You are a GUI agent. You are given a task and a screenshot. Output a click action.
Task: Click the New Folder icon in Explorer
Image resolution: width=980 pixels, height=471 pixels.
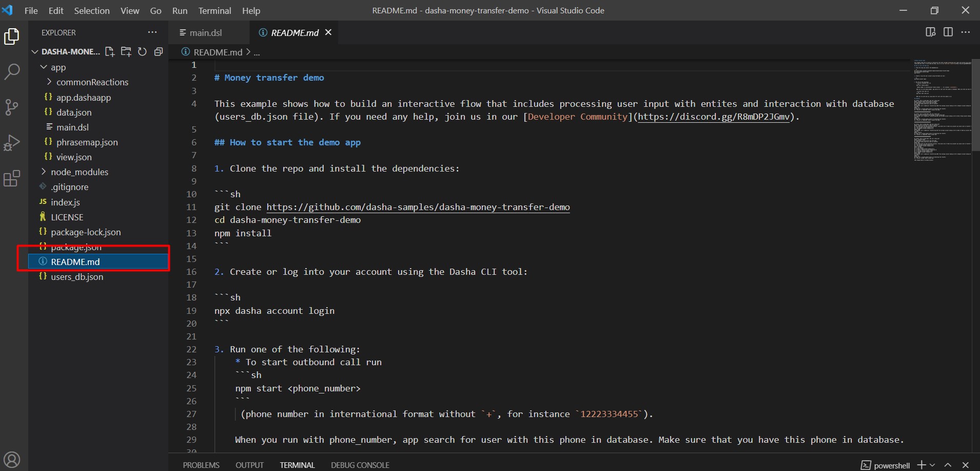click(126, 51)
